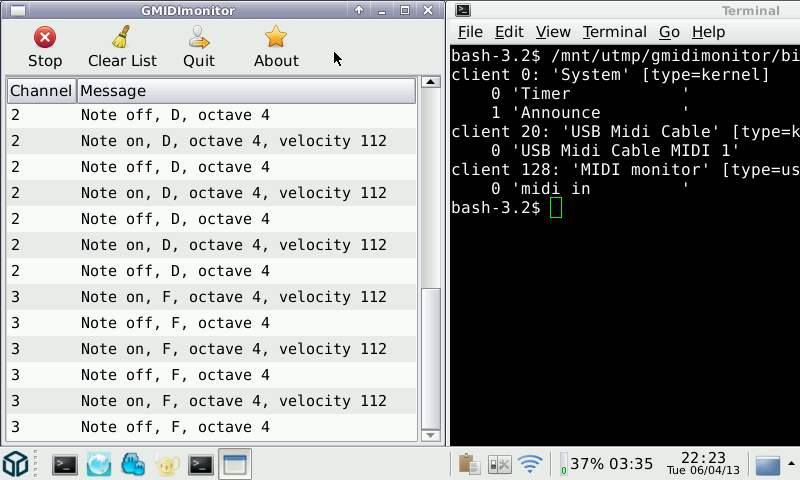800x480 pixels.
Task: Open the Wi-Fi network tray icon
Action: coord(530,464)
